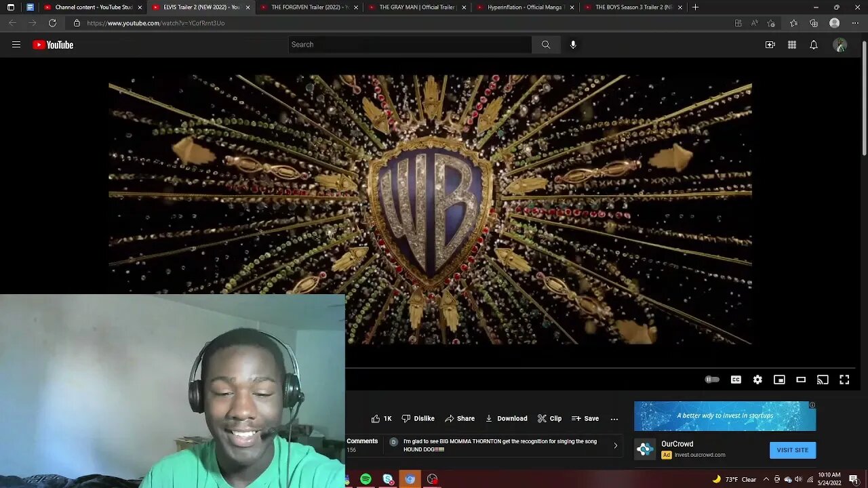Image resolution: width=868 pixels, height=488 pixels.
Task: Click the browser address bar URL
Action: 156,23
